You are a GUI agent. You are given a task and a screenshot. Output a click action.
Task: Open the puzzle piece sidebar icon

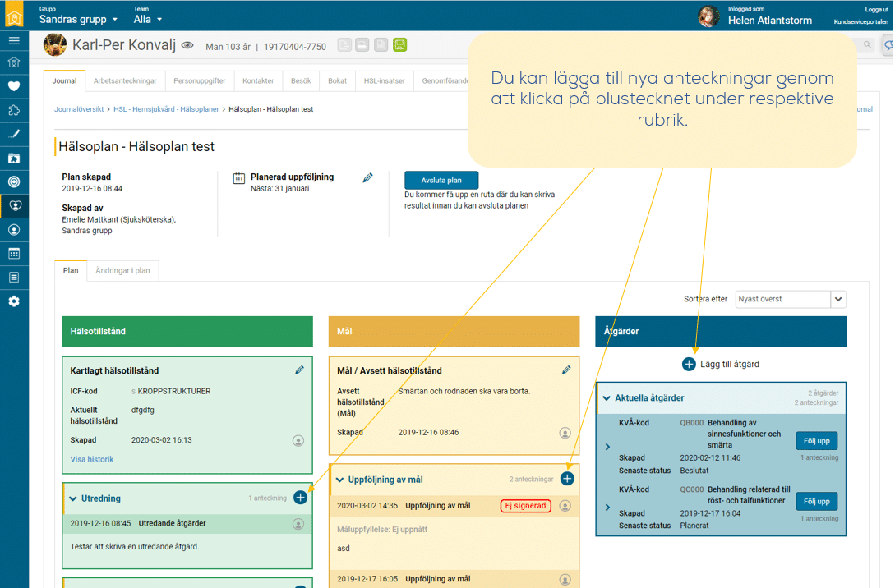[x=14, y=109]
